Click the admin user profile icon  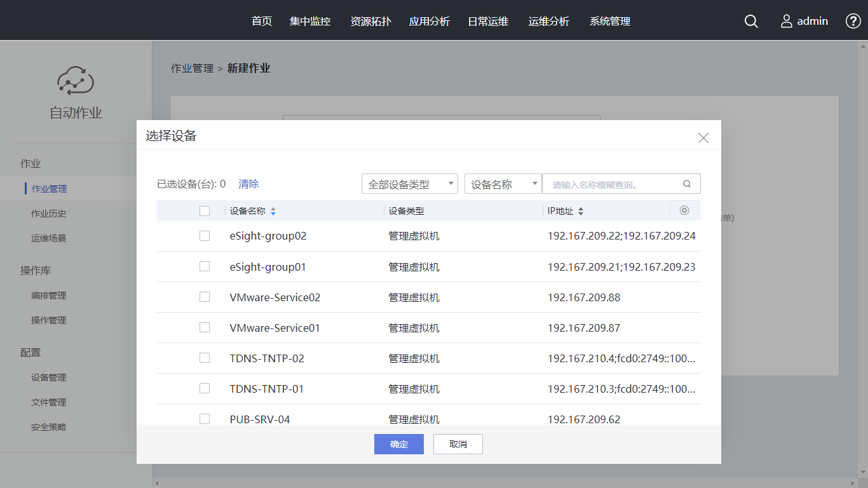[787, 22]
